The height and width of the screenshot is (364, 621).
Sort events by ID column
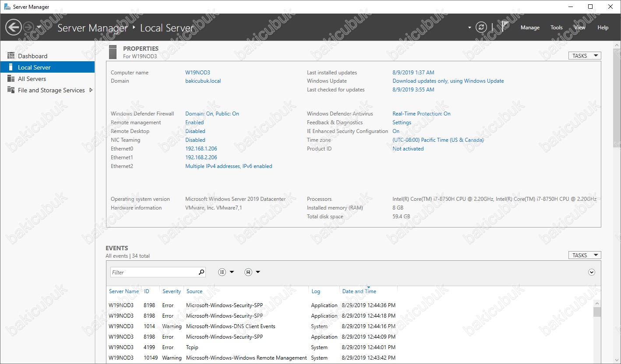[x=147, y=291]
